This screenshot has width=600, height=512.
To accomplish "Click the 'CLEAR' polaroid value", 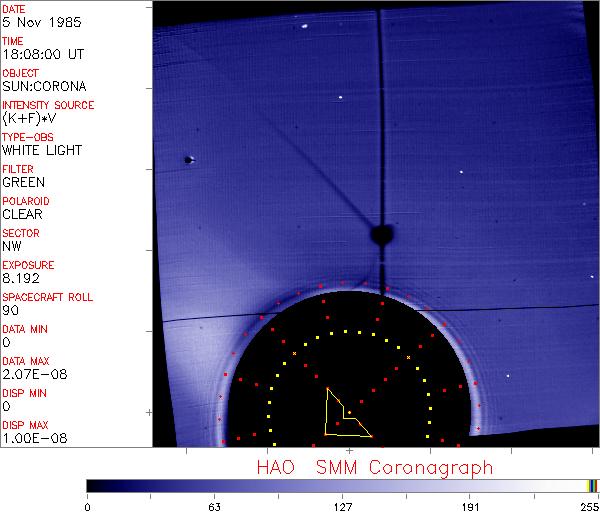I will click(x=22, y=214).
